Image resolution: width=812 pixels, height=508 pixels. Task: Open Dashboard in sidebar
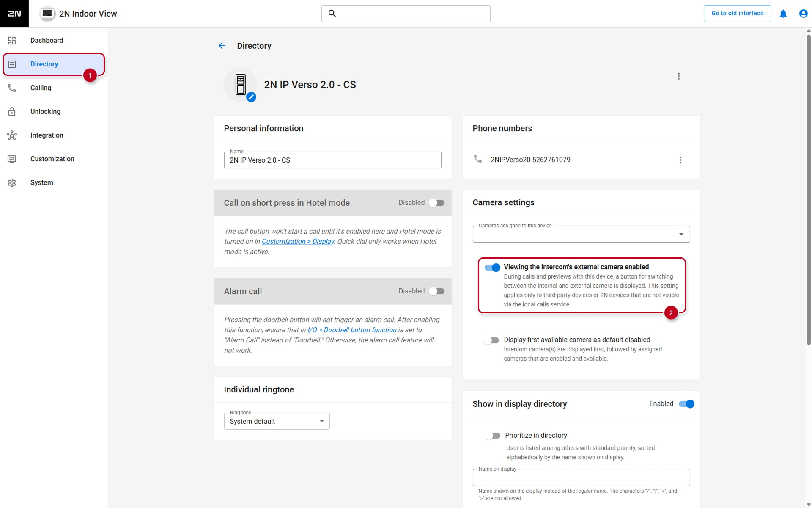[54, 41]
